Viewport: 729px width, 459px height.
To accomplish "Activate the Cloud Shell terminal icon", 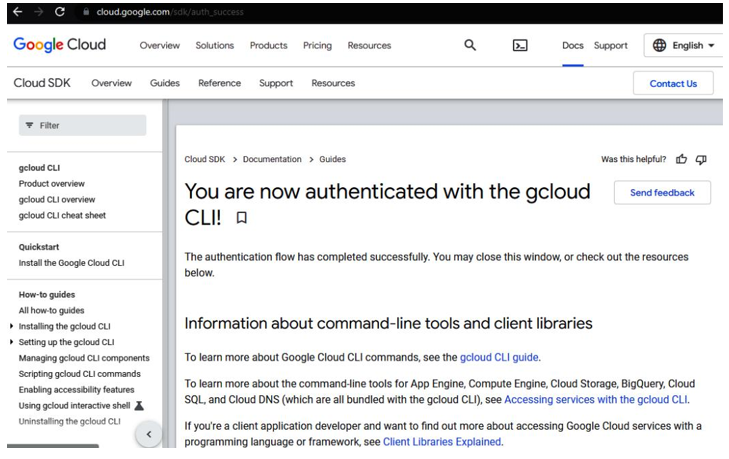I will [x=520, y=46].
